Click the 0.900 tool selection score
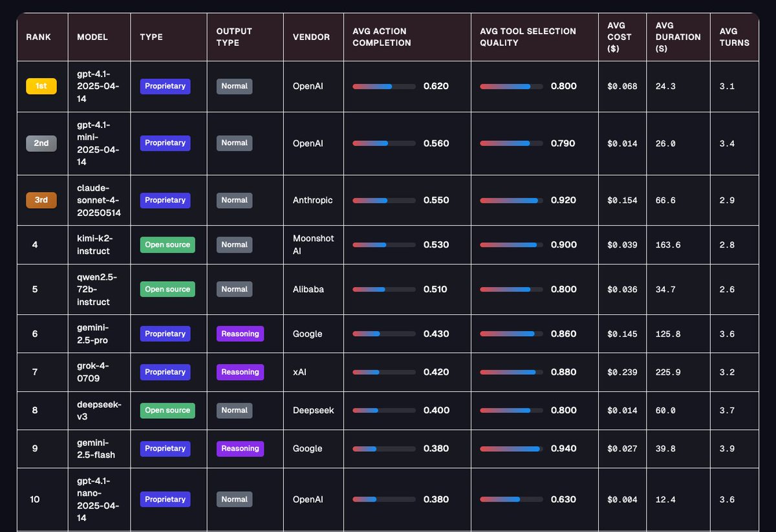This screenshot has height=532, width=776. [563, 244]
